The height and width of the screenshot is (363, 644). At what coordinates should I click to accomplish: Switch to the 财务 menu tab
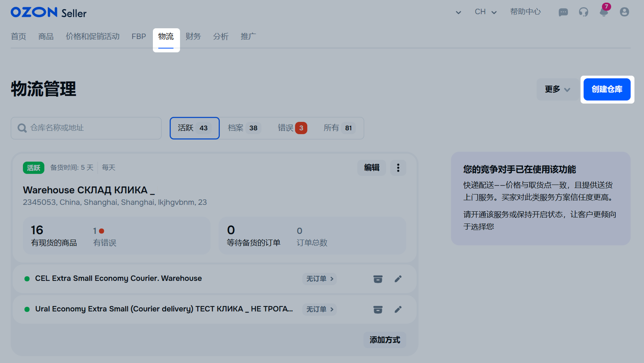193,37
